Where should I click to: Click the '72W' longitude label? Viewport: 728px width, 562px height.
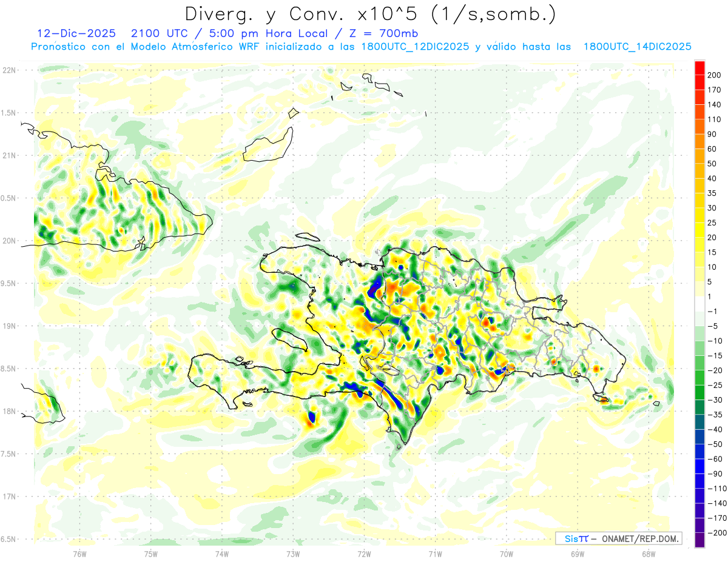[x=364, y=553]
